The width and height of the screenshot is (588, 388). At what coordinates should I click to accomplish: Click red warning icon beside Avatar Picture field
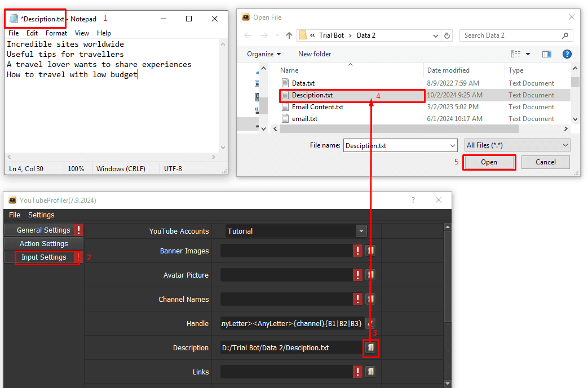pos(357,275)
